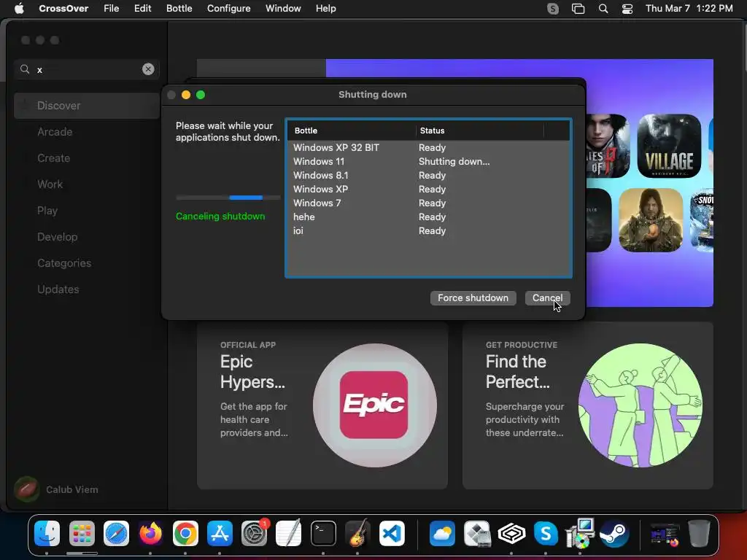Open Launchpad from the dock

pyautogui.click(x=82, y=533)
